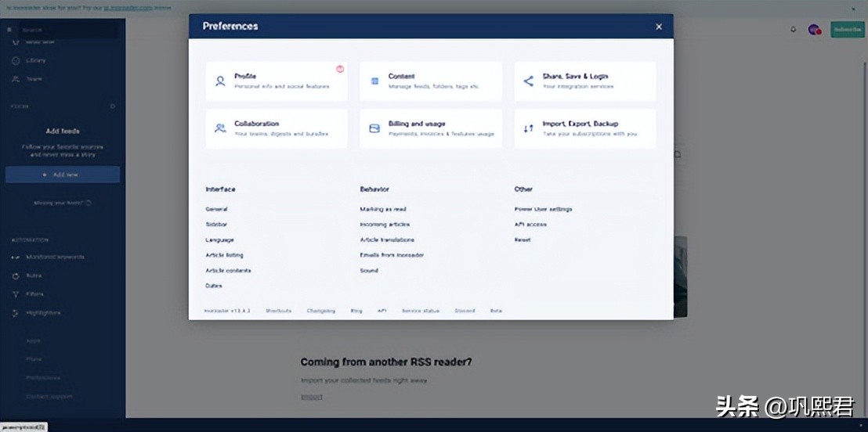Open Marking as read settings
This screenshot has height=432, width=868.
383,209
